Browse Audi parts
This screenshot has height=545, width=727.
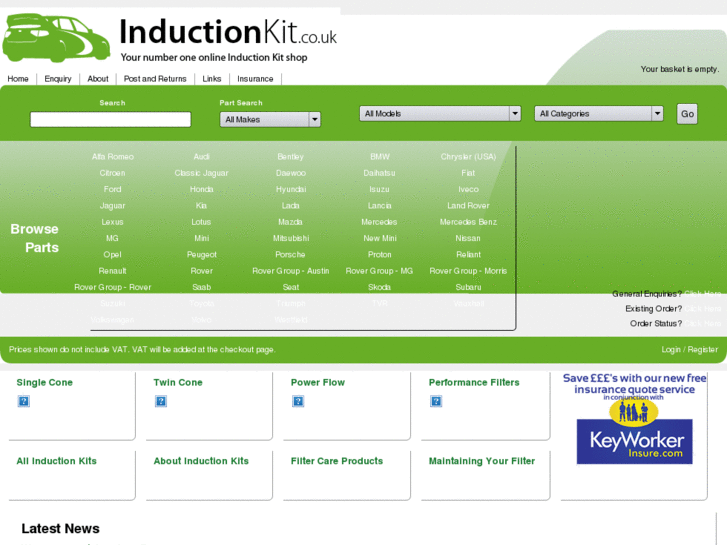(x=201, y=157)
